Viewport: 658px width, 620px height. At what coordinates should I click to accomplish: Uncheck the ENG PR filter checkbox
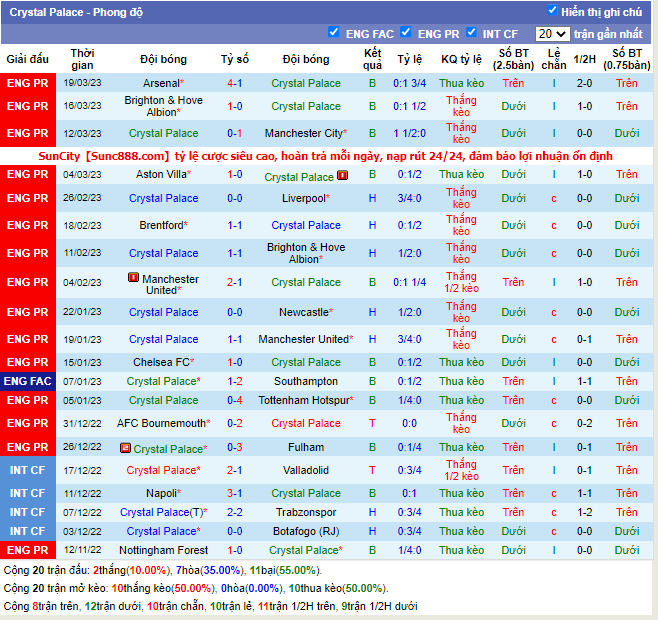pos(406,32)
